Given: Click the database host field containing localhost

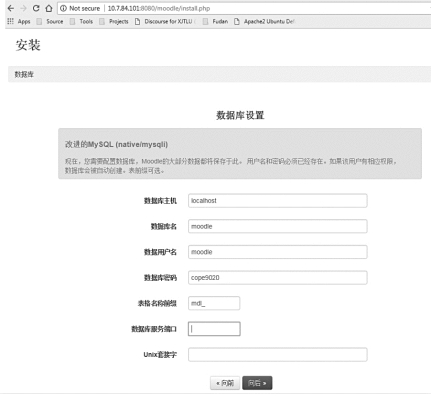Looking at the screenshot, I should [278, 201].
